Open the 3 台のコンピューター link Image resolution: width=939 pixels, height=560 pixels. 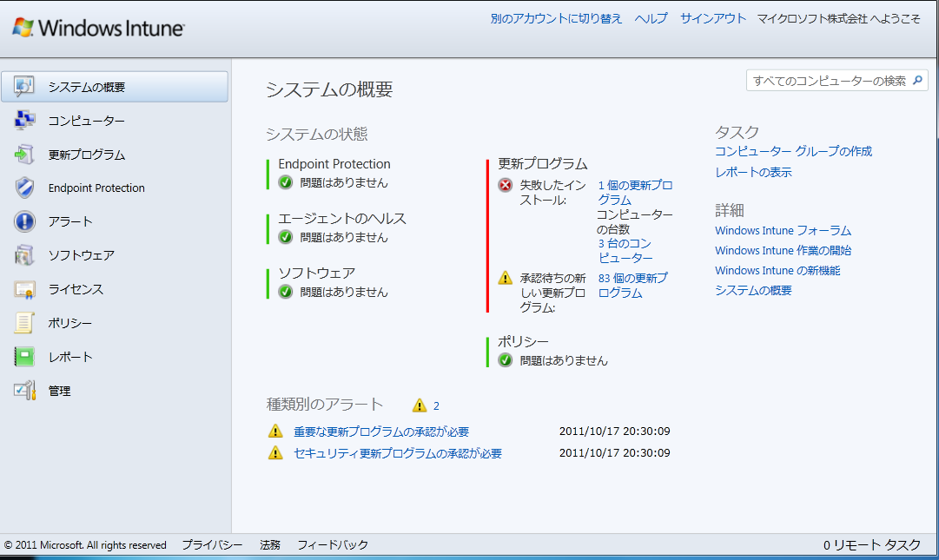[625, 251]
